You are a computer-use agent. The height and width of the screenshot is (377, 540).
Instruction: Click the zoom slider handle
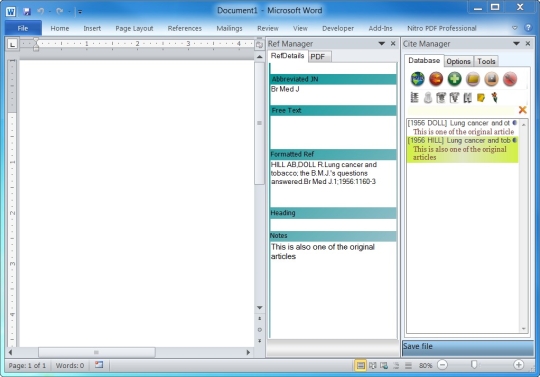pos(474,365)
